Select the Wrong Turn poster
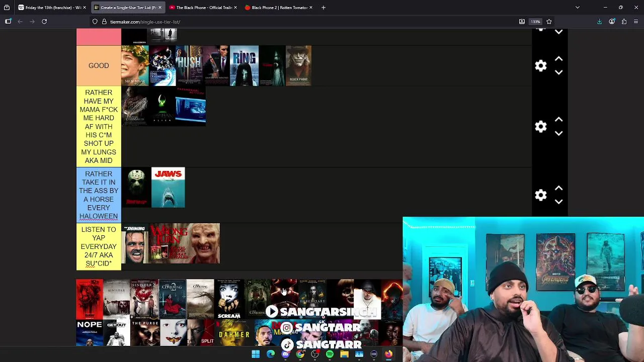 pos(185,243)
